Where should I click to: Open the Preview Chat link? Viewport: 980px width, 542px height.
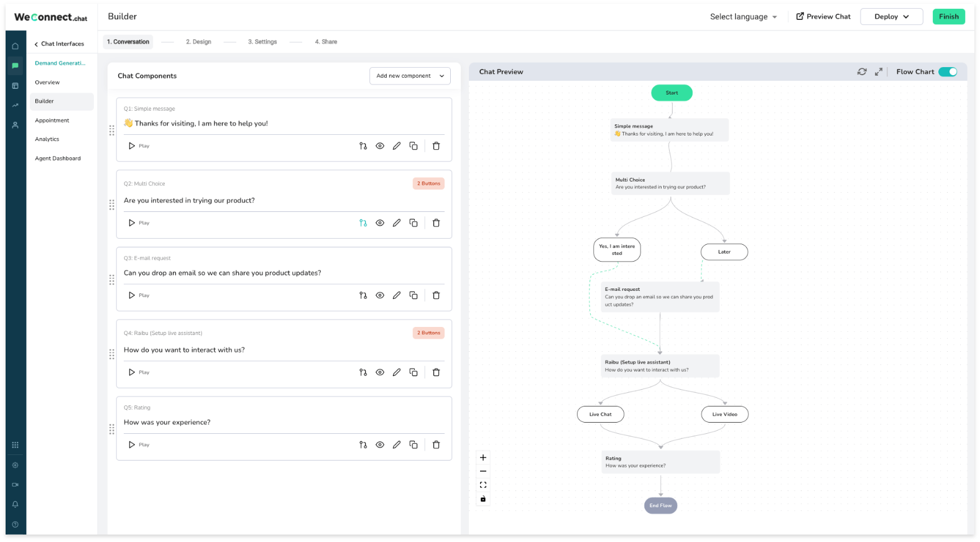point(823,17)
